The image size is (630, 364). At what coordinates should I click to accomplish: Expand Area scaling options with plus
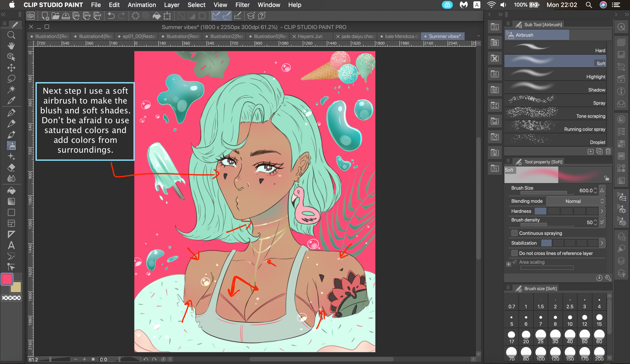point(508,264)
